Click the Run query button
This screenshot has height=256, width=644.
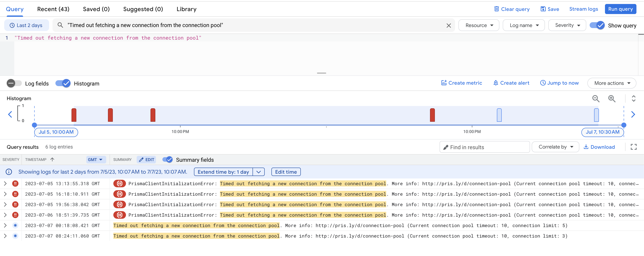620,9
